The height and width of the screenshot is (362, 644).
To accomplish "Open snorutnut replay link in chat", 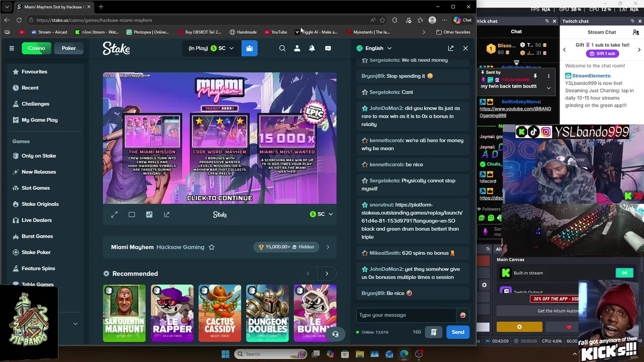I will 412,213.
